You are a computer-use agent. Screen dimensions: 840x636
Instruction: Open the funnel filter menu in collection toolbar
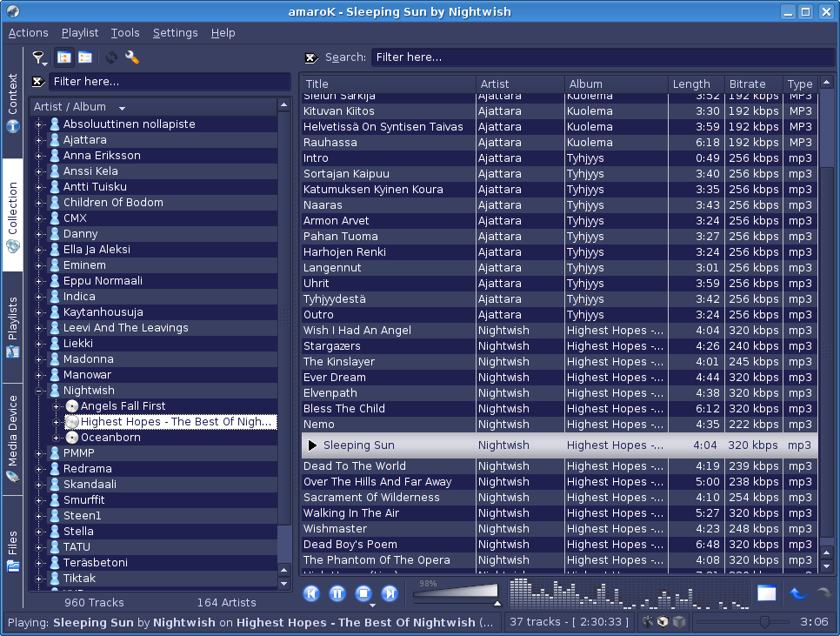coord(39,58)
